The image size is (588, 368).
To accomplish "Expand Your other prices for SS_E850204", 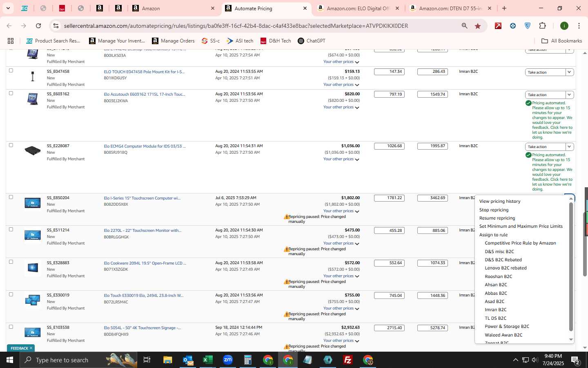I will click(x=341, y=211).
